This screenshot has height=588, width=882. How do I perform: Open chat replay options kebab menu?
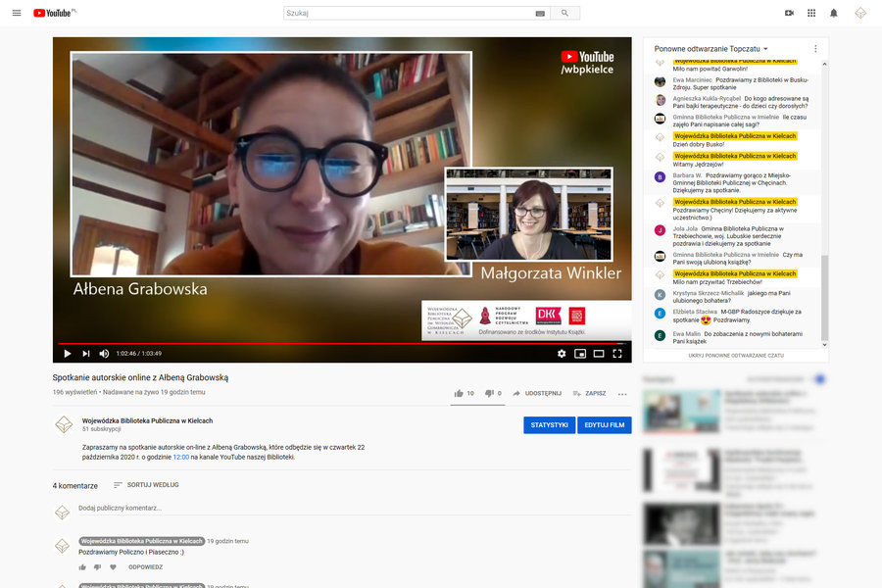(815, 49)
